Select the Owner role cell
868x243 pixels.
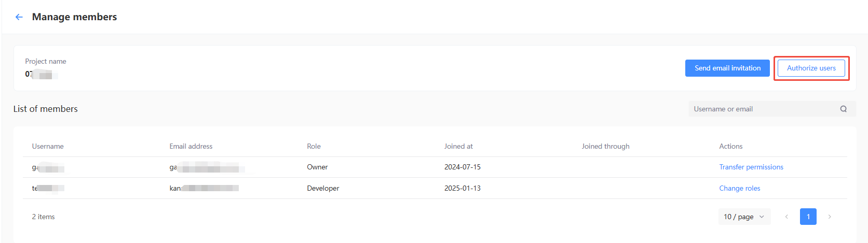[317, 167]
